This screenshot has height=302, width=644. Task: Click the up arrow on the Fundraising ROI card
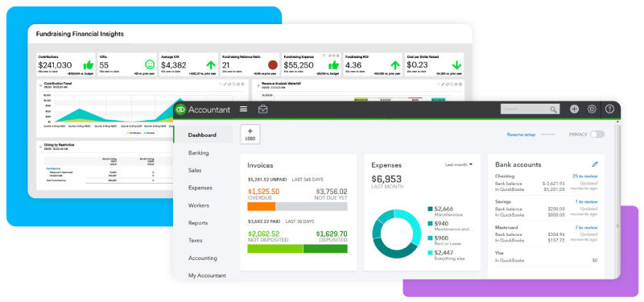pyautogui.click(x=395, y=65)
